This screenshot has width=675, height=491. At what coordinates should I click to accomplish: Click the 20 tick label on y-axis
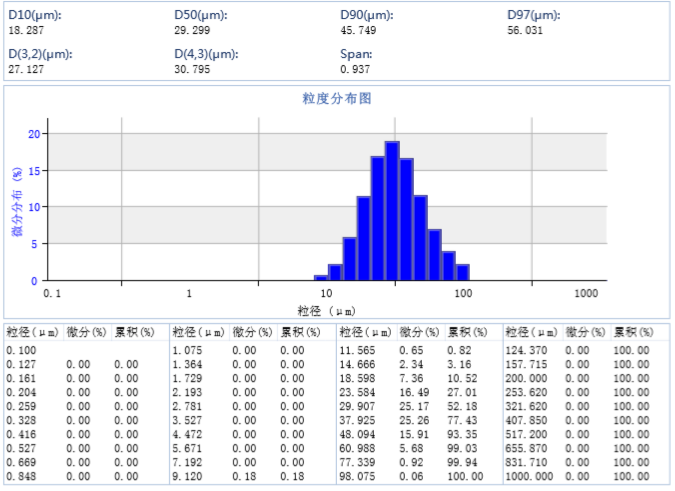pos(34,134)
